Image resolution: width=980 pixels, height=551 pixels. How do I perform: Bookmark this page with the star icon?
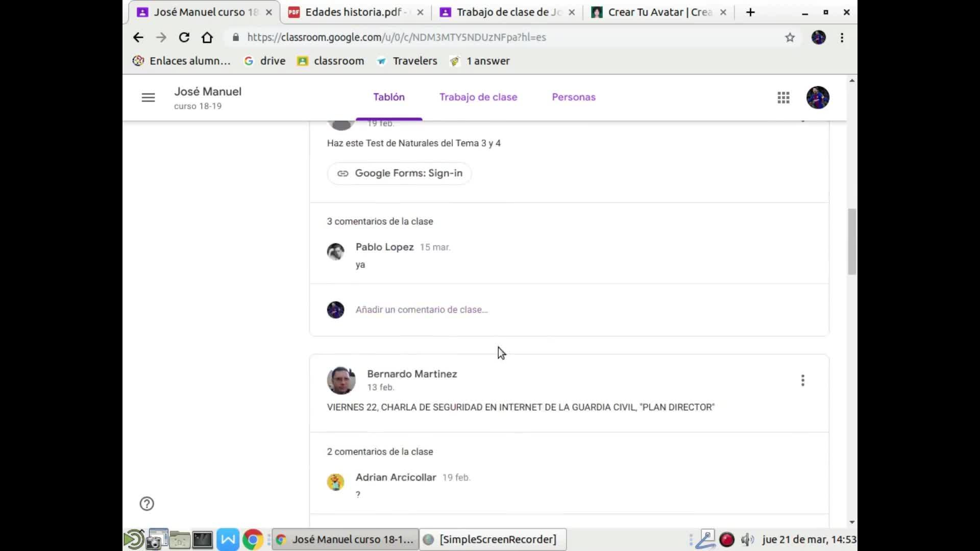click(x=790, y=37)
